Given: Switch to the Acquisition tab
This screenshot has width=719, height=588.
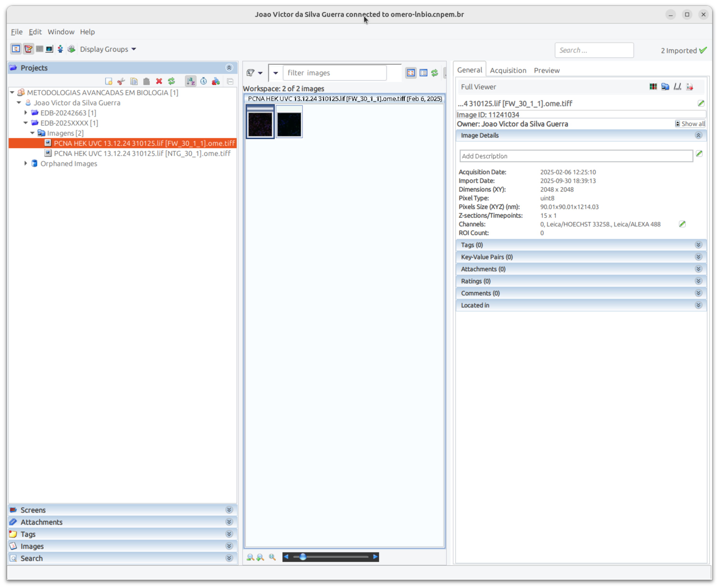Looking at the screenshot, I should 508,70.
